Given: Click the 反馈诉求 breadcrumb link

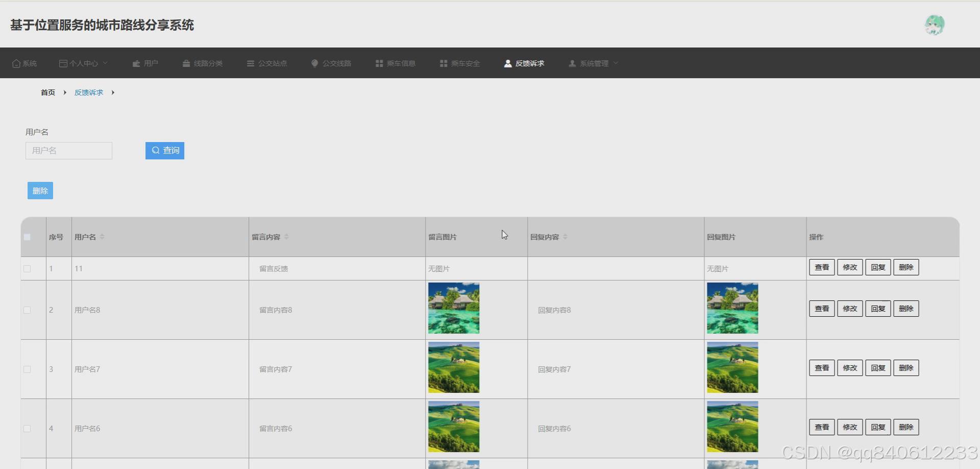Looking at the screenshot, I should coord(89,92).
